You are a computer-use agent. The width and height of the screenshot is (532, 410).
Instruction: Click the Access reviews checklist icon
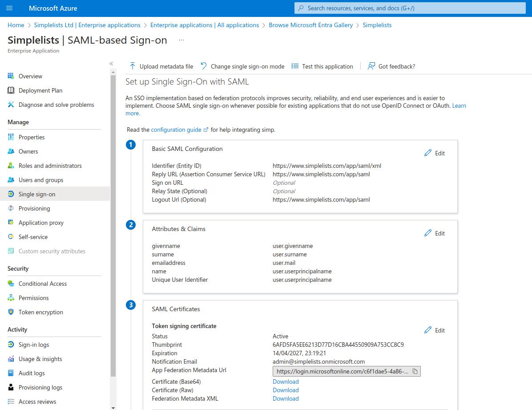tap(11, 402)
